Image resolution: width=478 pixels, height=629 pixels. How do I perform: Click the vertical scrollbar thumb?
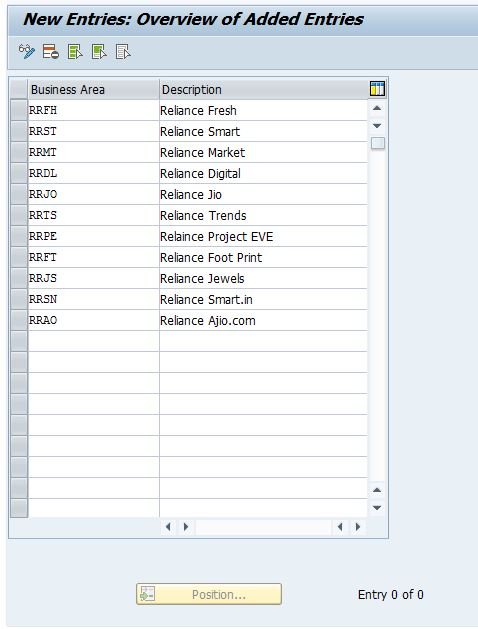pyautogui.click(x=377, y=143)
